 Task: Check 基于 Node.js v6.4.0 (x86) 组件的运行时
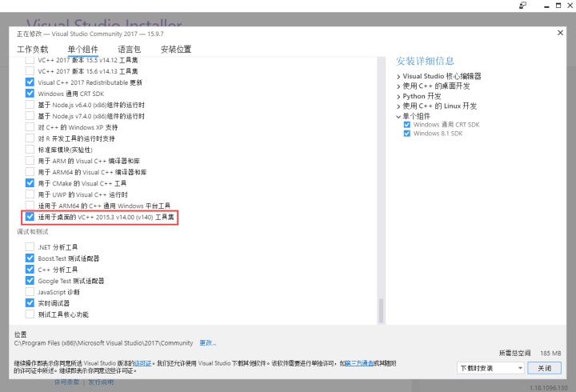coord(30,105)
